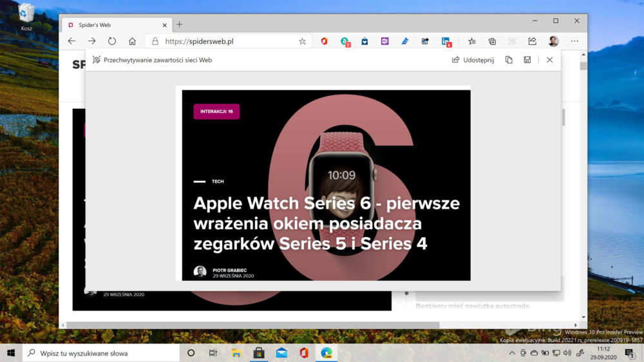Open the OneDrive cloud tray icon

[x=534, y=353]
